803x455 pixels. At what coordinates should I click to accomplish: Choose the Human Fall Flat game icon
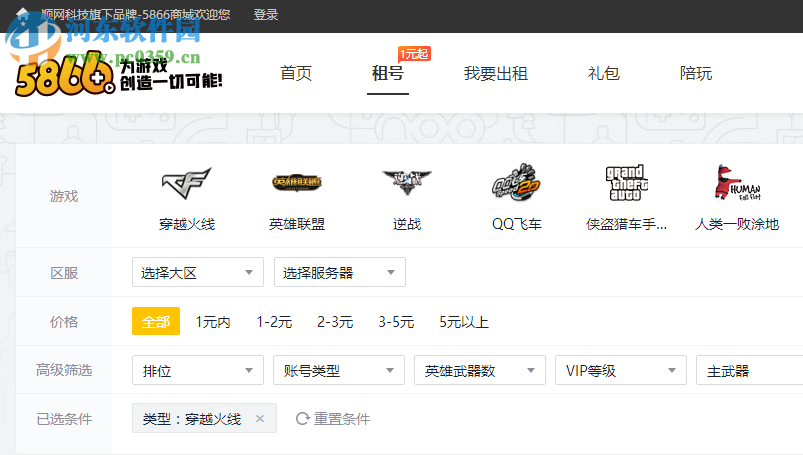737,183
